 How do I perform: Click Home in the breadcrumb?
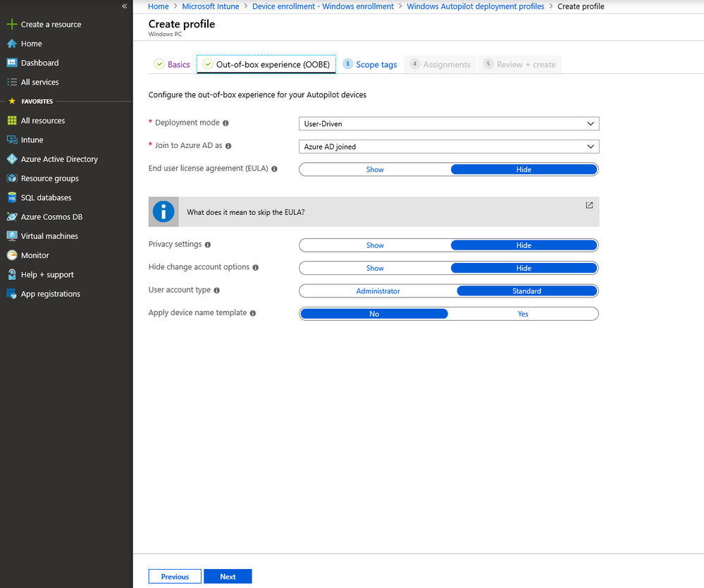pyautogui.click(x=159, y=6)
